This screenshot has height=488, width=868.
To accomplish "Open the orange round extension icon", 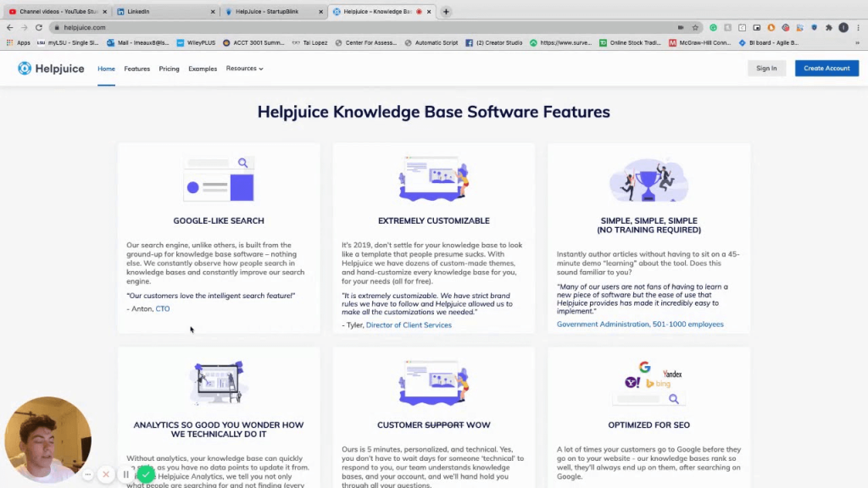I will click(x=771, y=27).
